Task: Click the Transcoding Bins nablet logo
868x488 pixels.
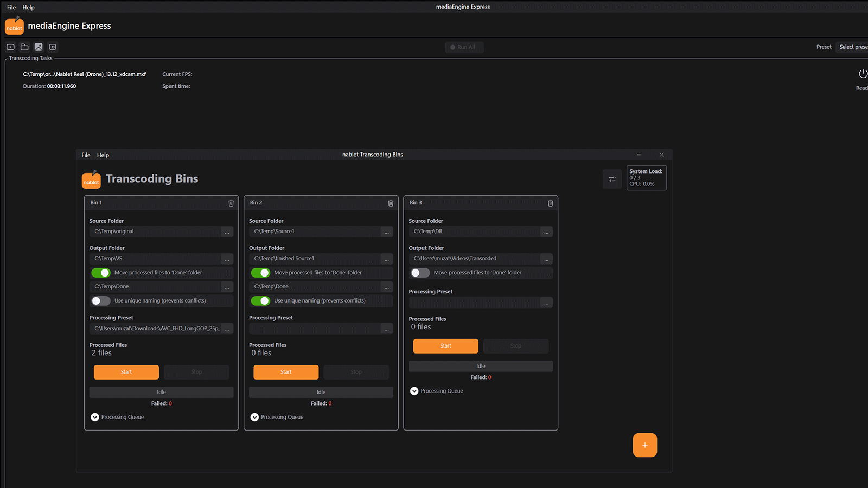Action: coord(91,179)
